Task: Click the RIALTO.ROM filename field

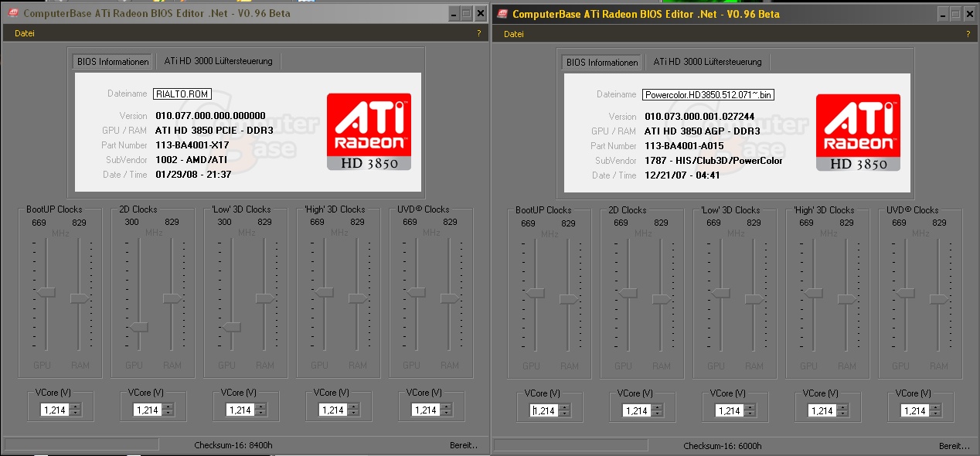Action: tap(182, 94)
